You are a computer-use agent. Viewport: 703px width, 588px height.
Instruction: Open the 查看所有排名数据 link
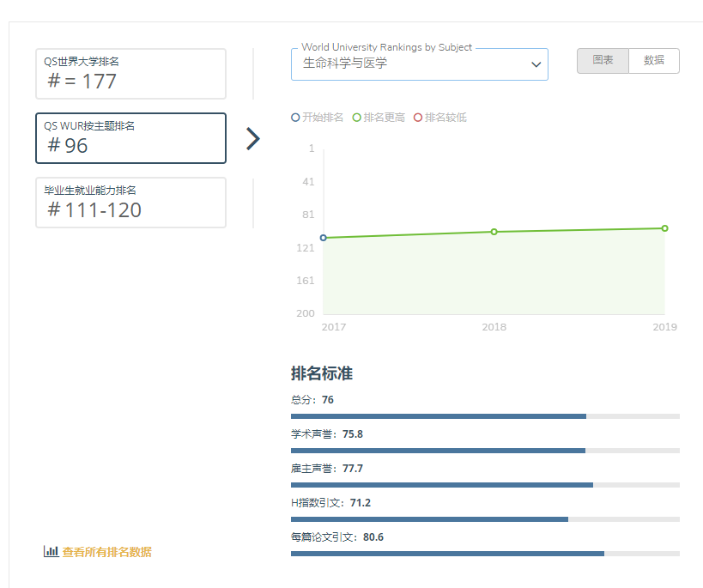[x=106, y=552]
